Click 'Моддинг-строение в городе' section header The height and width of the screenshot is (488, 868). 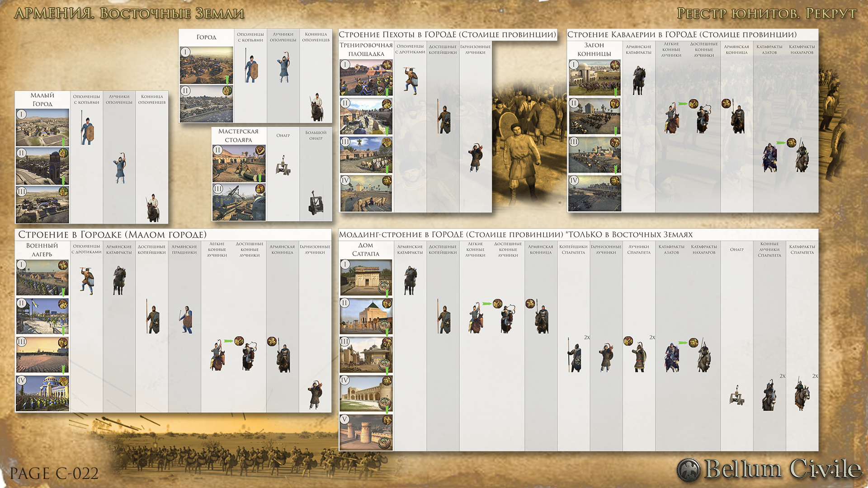pos(515,235)
